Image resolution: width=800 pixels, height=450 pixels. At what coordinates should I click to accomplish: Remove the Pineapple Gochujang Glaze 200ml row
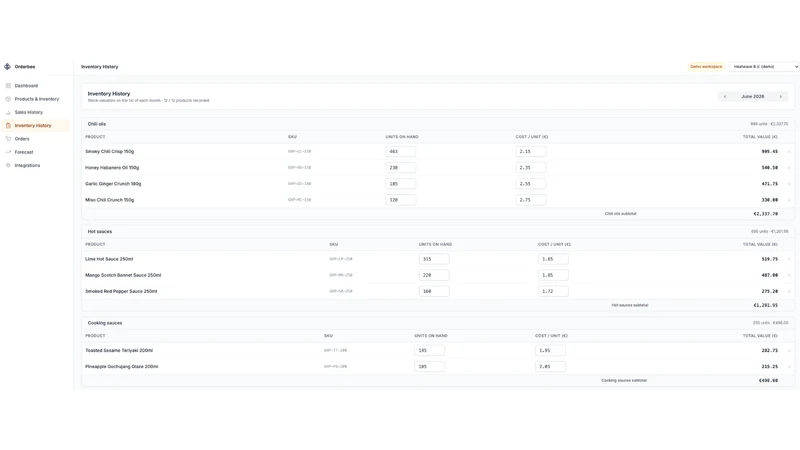789,367
